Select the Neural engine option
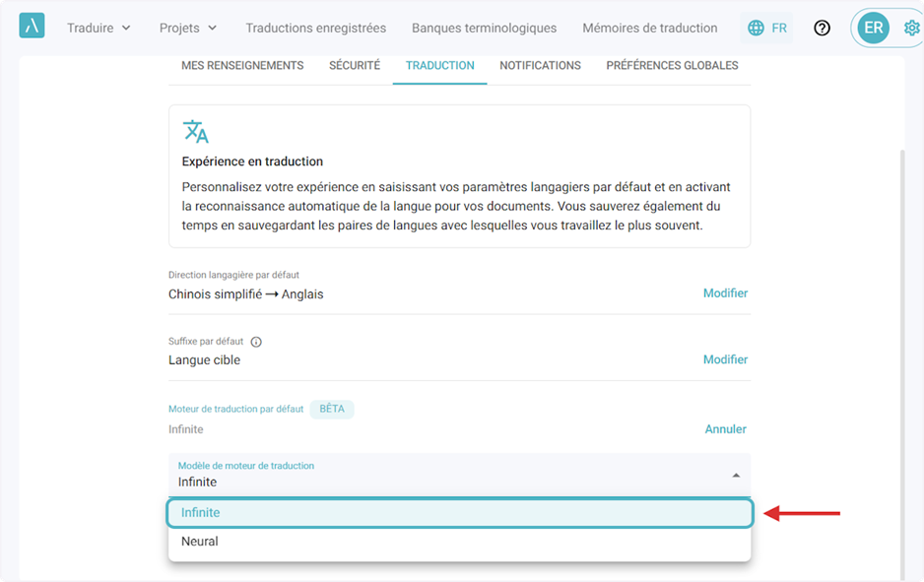Image resolution: width=924 pixels, height=582 pixels. [x=460, y=542]
